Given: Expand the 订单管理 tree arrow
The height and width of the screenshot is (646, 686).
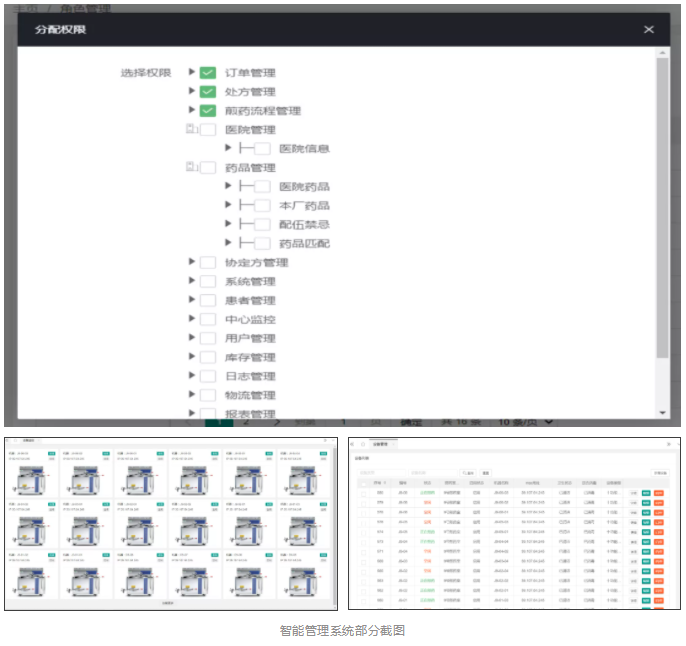Looking at the screenshot, I should click(x=192, y=73).
